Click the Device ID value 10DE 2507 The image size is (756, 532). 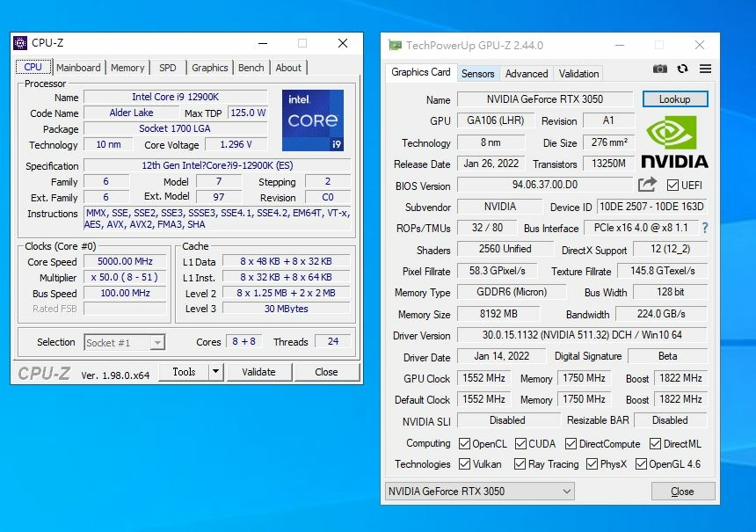point(652,207)
